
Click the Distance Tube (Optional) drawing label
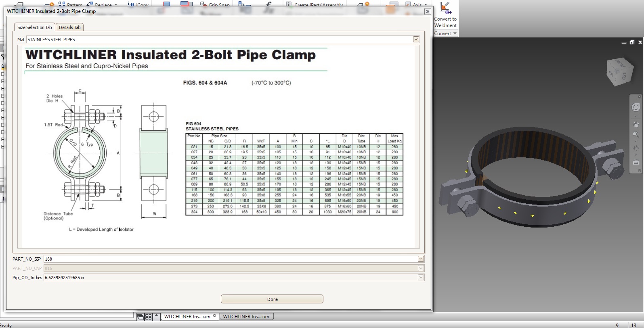(x=58, y=216)
